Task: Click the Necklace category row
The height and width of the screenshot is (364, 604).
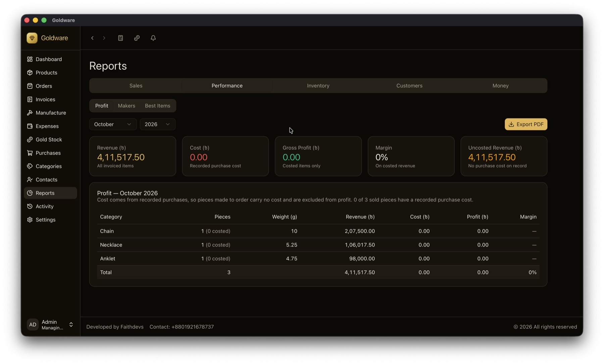Action: [318, 245]
